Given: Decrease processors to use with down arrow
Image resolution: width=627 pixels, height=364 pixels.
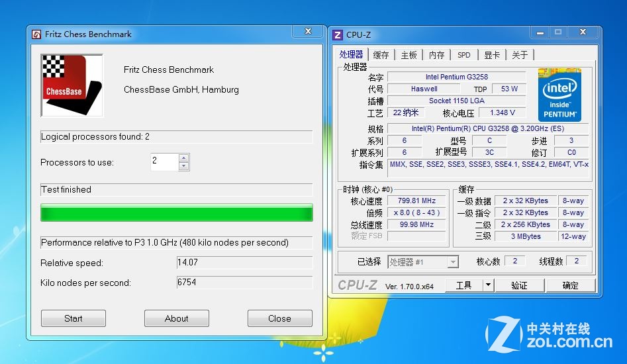Looking at the screenshot, I should click(184, 166).
